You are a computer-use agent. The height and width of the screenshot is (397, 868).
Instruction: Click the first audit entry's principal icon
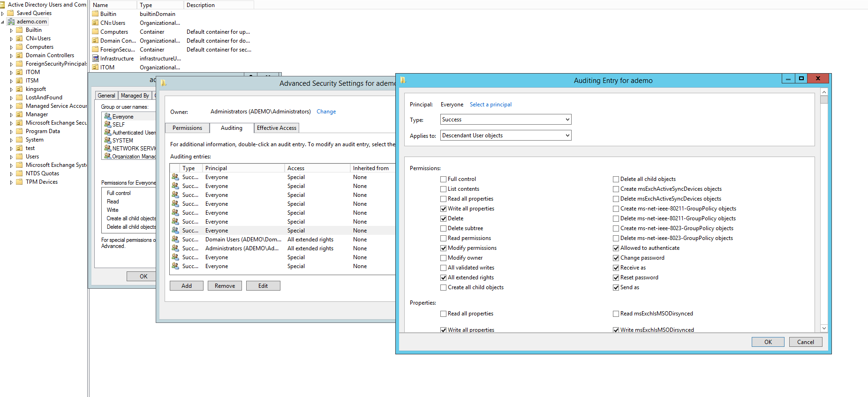tap(175, 177)
